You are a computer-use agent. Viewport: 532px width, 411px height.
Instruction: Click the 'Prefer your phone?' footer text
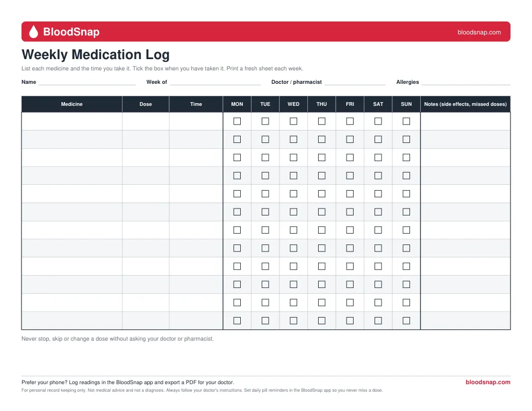point(127,382)
